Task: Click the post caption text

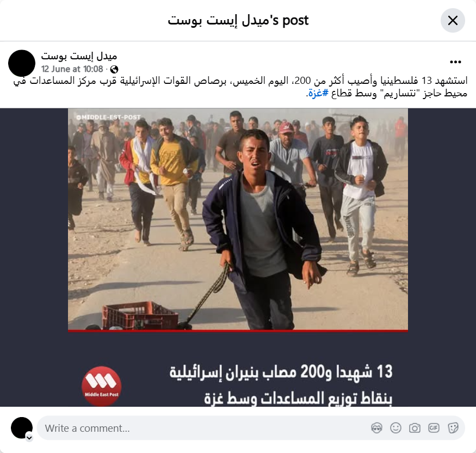Action: point(240,87)
